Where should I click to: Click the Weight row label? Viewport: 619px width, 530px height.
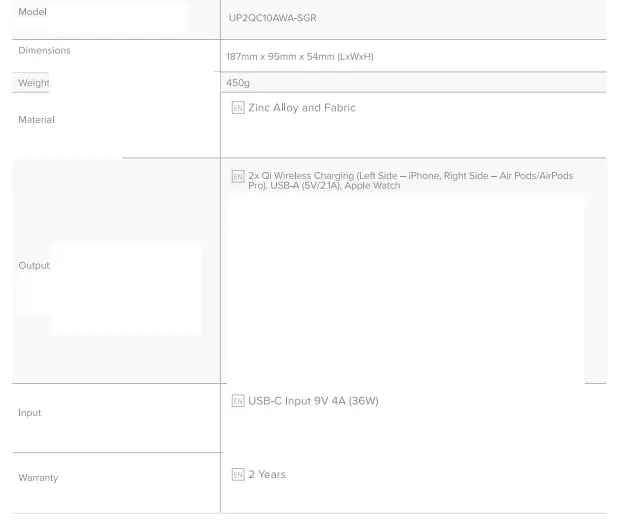pyautogui.click(x=33, y=83)
